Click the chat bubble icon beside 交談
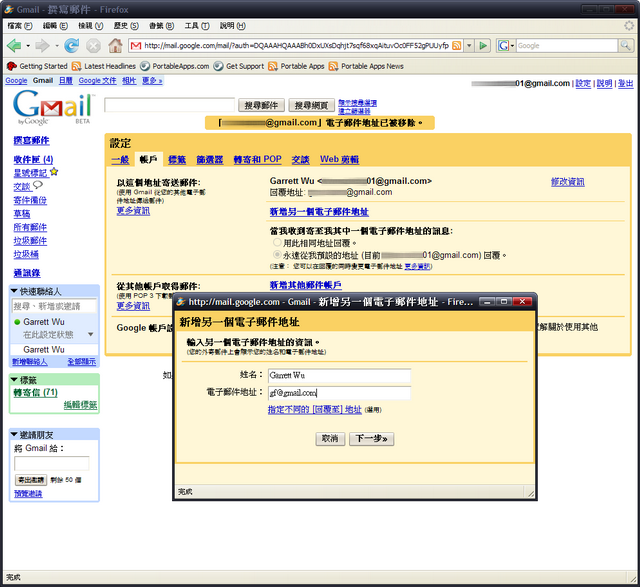The image size is (640, 587). click(x=38, y=185)
